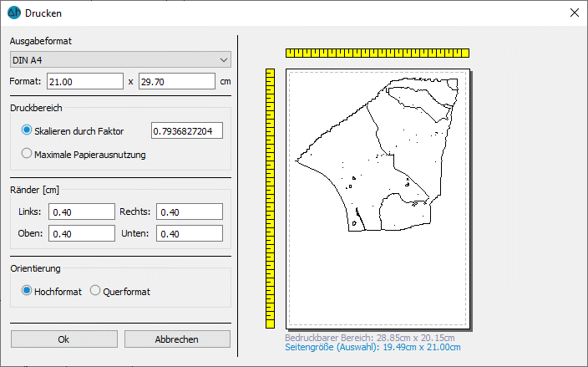Click the vertical yellow ruler beside preview
The height and width of the screenshot is (367, 588).
(x=270, y=198)
